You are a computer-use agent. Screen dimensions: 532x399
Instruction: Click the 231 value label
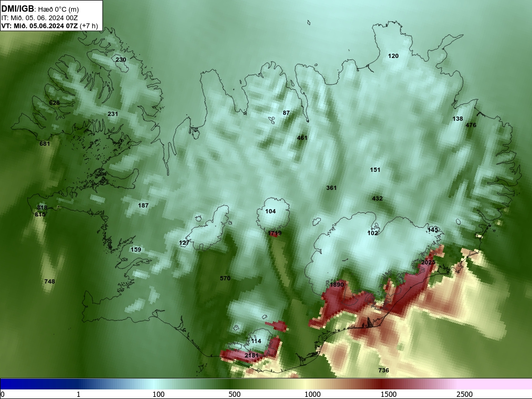click(113, 114)
